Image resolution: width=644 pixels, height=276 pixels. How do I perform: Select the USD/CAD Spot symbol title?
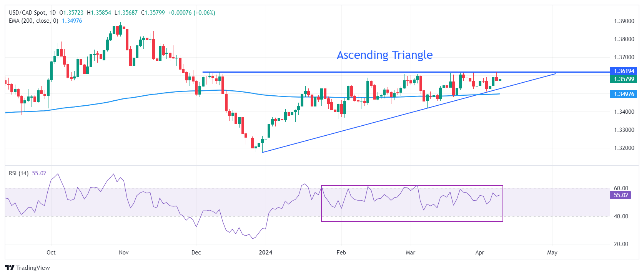pos(27,13)
